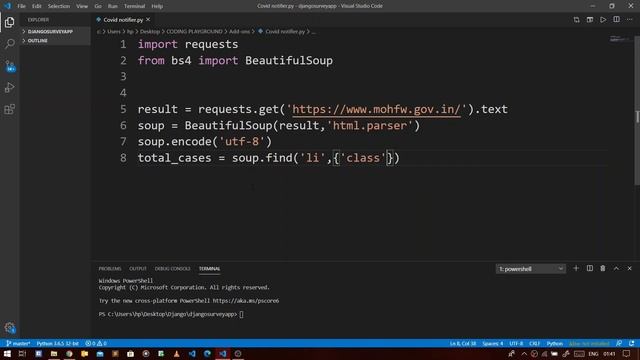Image resolution: width=640 pixels, height=360 pixels.
Task: Open the Manage gear menu
Action: 10,327
